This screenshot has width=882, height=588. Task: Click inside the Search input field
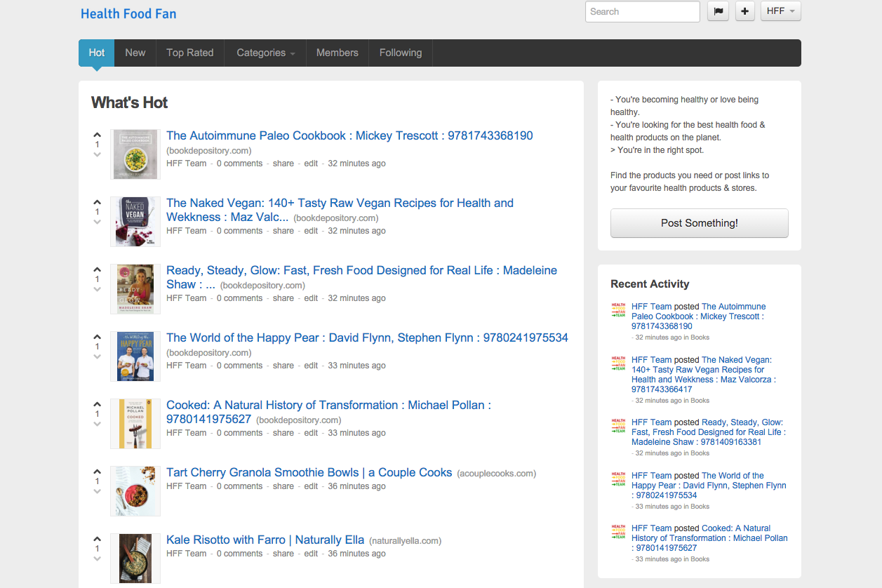(x=642, y=11)
